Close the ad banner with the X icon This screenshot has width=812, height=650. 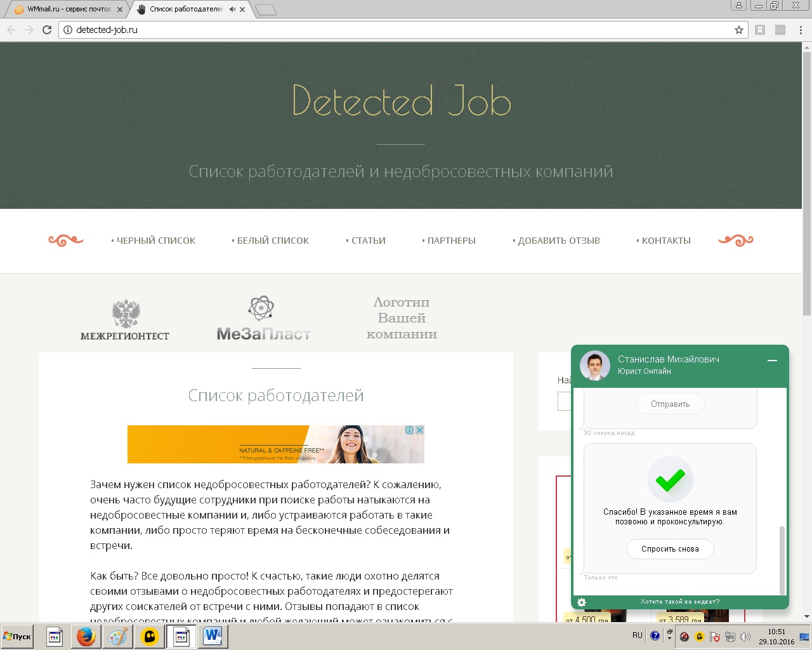(419, 430)
